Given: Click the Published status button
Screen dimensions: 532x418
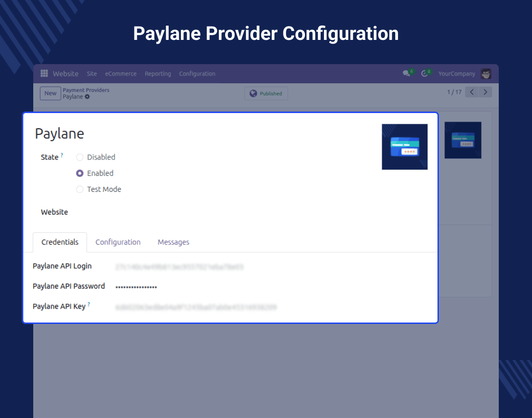Looking at the screenshot, I should pyautogui.click(x=266, y=93).
